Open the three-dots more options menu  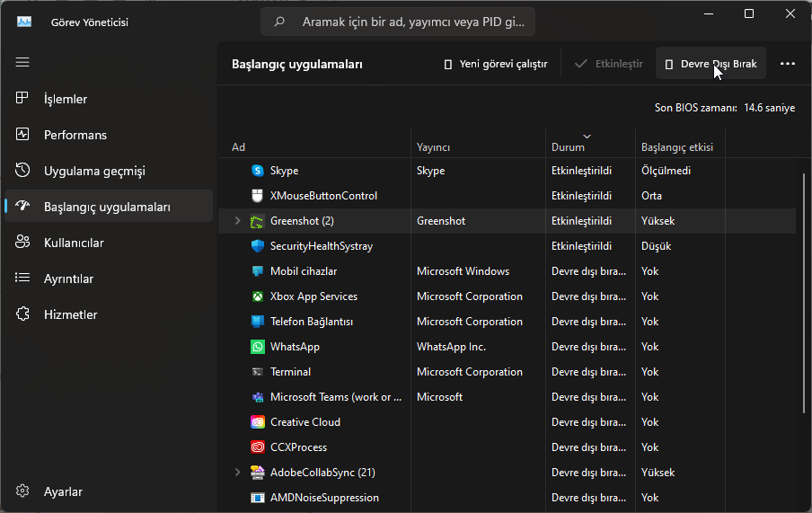coord(788,63)
